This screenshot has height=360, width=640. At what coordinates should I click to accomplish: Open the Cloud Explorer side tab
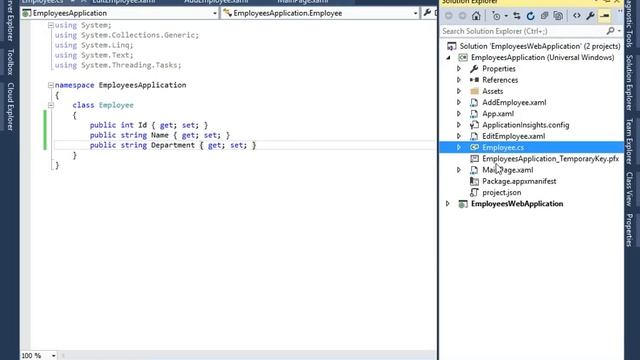(x=10, y=106)
